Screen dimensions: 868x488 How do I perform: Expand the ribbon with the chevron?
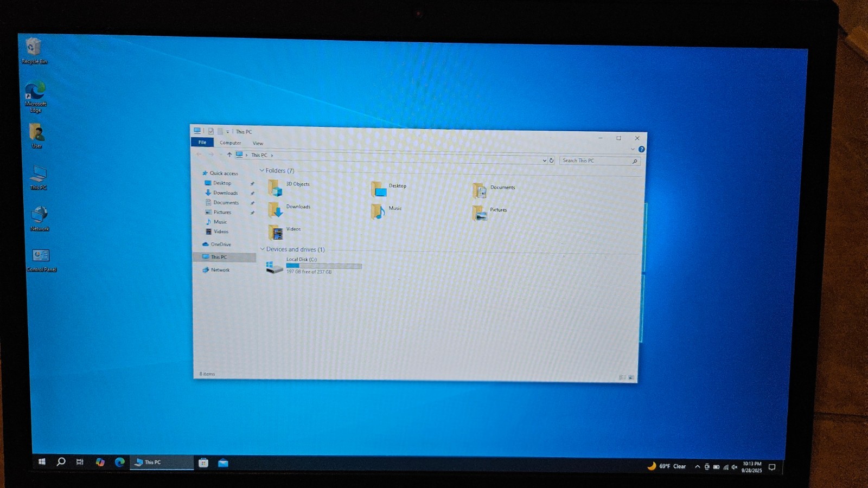coord(633,149)
